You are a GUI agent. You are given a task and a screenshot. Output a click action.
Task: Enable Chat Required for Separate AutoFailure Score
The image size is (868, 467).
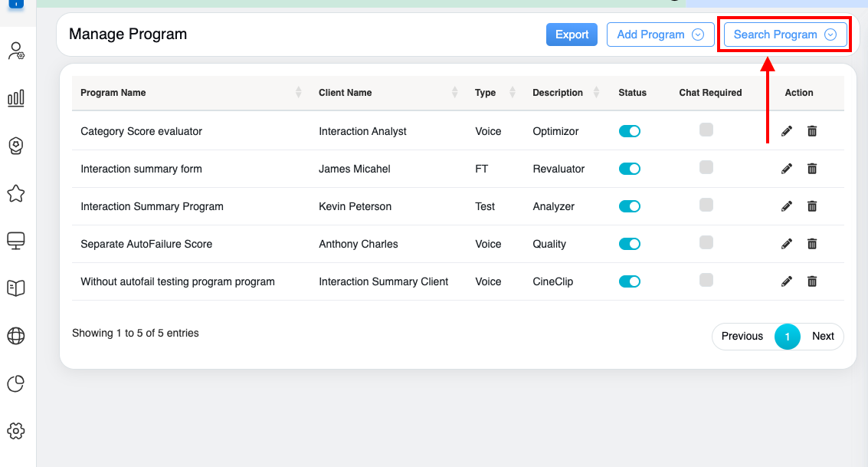[x=706, y=242]
